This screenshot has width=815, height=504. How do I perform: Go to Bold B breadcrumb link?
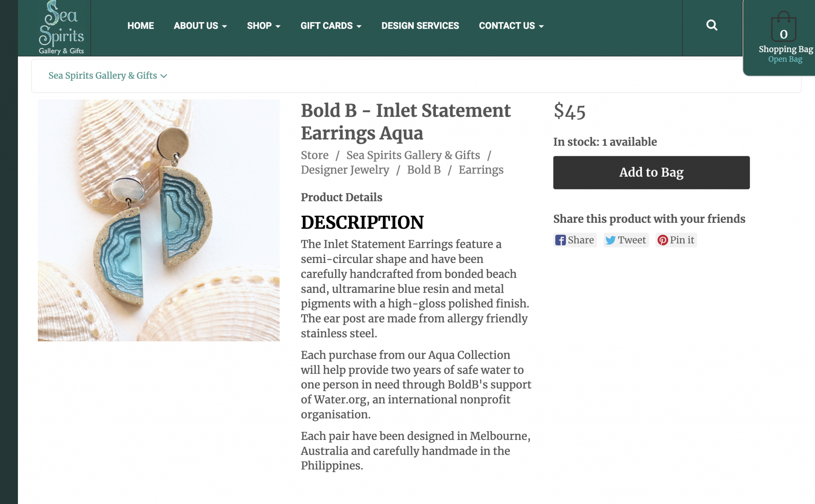[423, 170]
